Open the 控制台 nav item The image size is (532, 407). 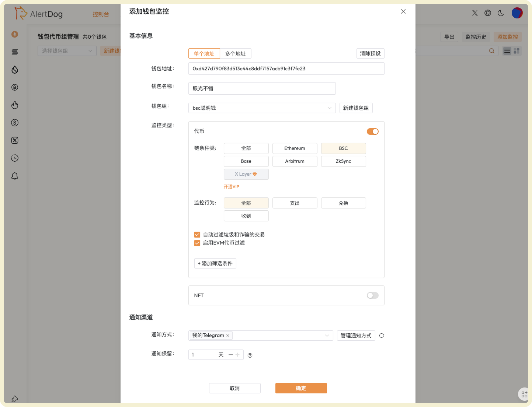101,14
